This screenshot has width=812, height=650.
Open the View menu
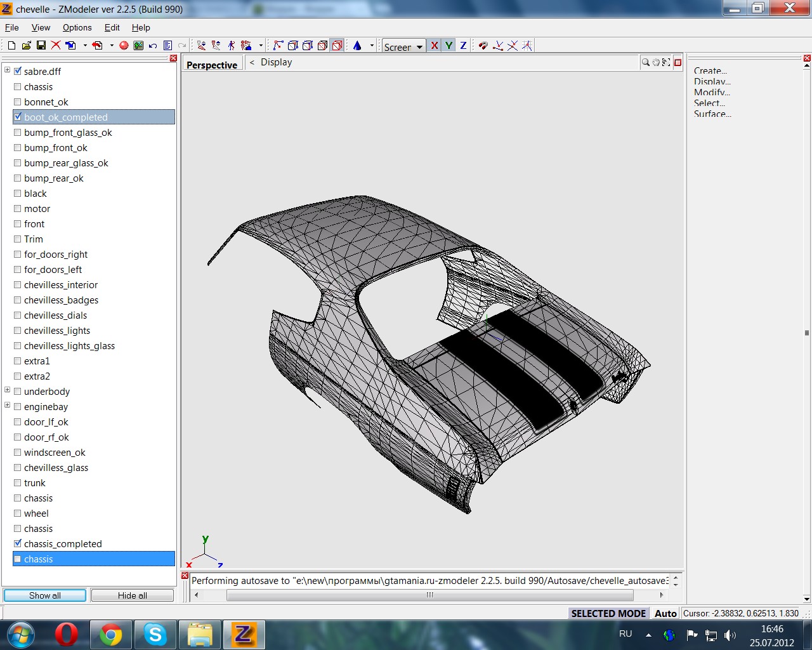pyautogui.click(x=41, y=27)
